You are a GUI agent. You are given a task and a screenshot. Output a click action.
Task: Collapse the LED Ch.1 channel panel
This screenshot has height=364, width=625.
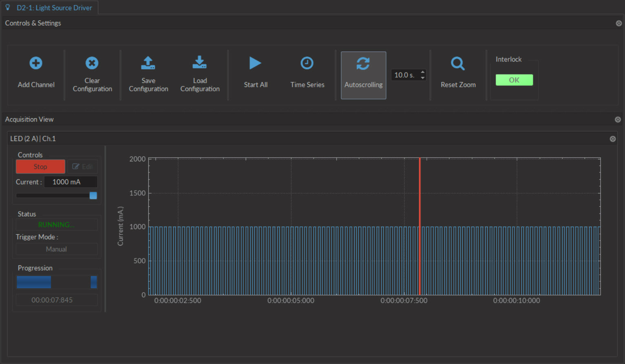point(612,139)
